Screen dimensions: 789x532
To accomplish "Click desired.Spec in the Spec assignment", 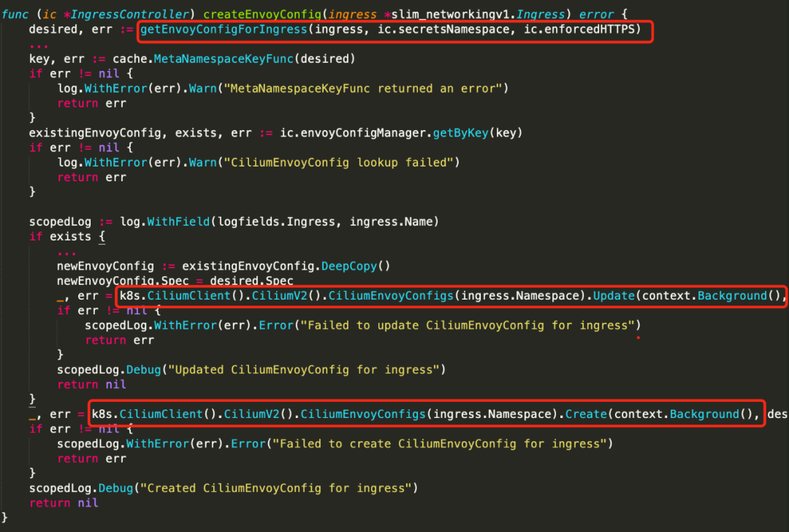I will [251, 281].
